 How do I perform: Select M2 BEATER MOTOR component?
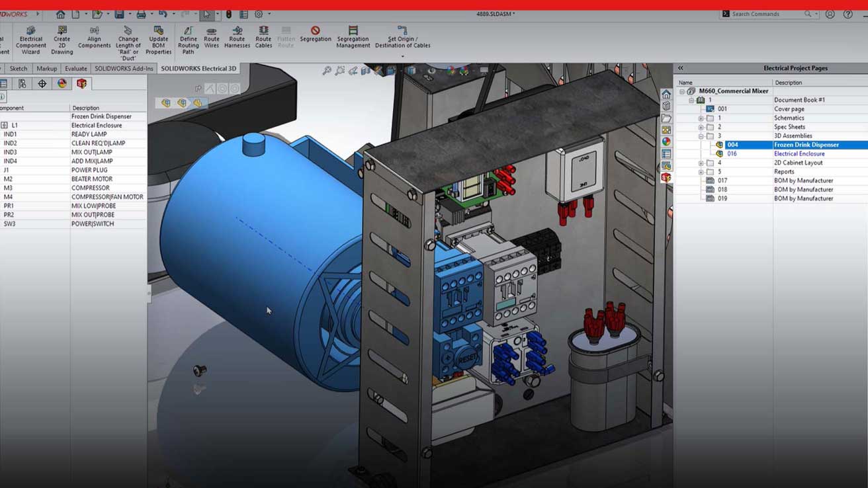[x=73, y=179]
